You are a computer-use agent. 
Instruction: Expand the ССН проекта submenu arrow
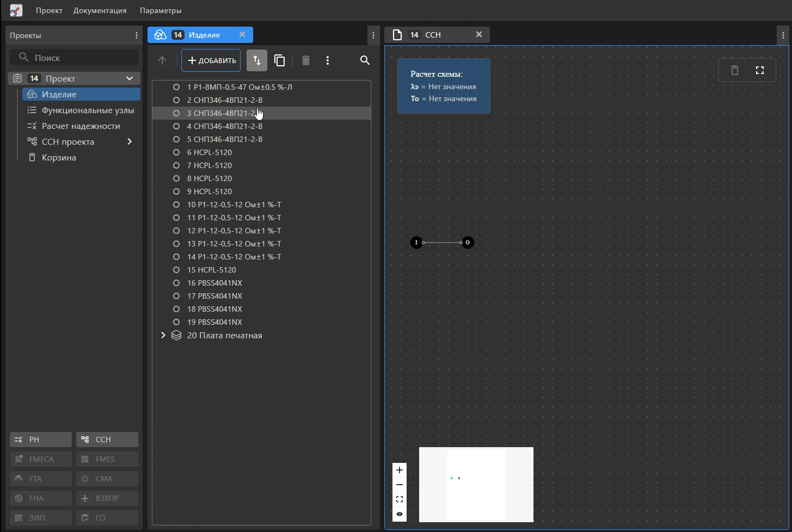tap(130, 141)
